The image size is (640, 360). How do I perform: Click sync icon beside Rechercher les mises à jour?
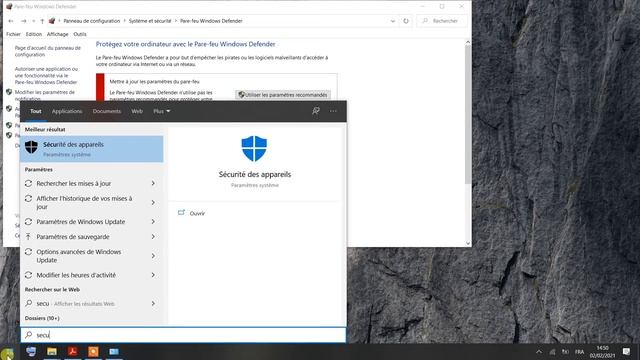[x=28, y=183]
